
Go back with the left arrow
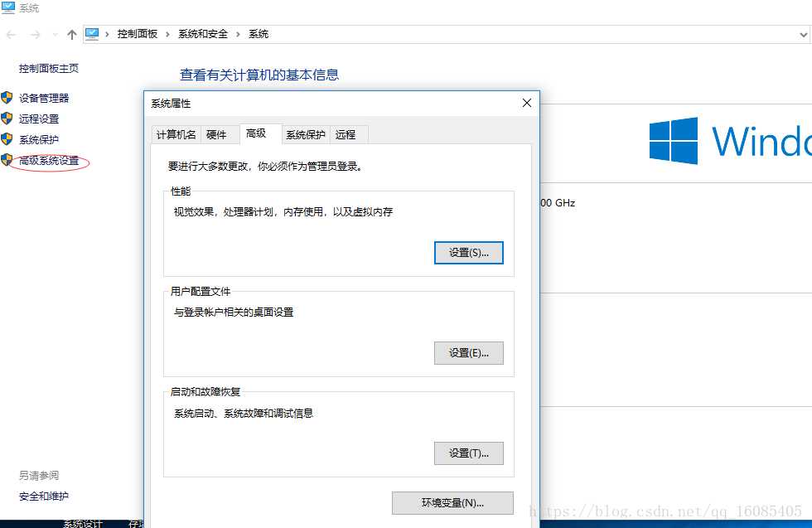[11, 35]
